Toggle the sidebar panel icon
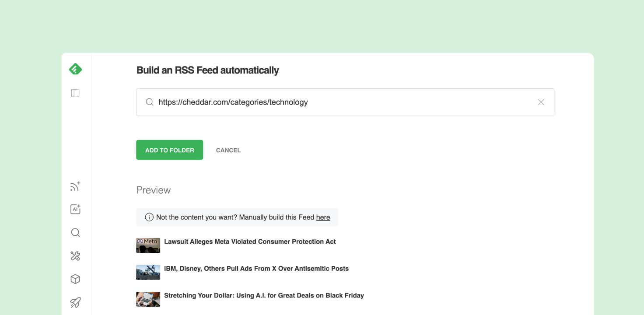 pyautogui.click(x=75, y=93)
